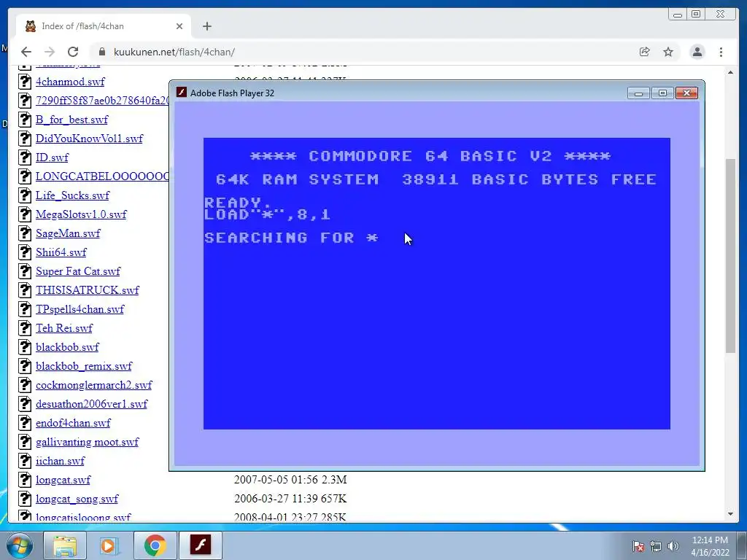The image size is (747, 560).
Task: Open File Explorer from the taskbar
Action: pos(64,545)
